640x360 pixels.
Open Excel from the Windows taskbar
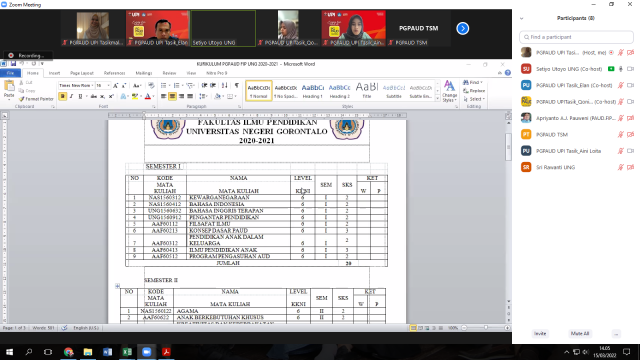coord(127,352)
